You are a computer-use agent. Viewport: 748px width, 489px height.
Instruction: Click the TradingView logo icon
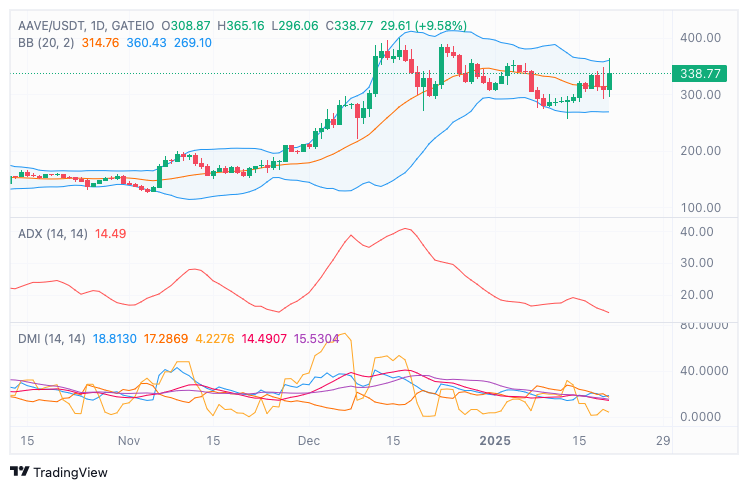pyautogui.click(x=19, y=472)
